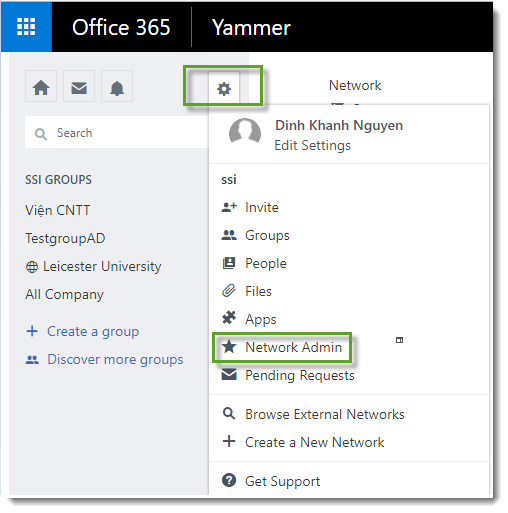Screen dimensions: 508x513
Task: Open the Dinh Khanh Nguyen profile name
Action: pos(339,125)
